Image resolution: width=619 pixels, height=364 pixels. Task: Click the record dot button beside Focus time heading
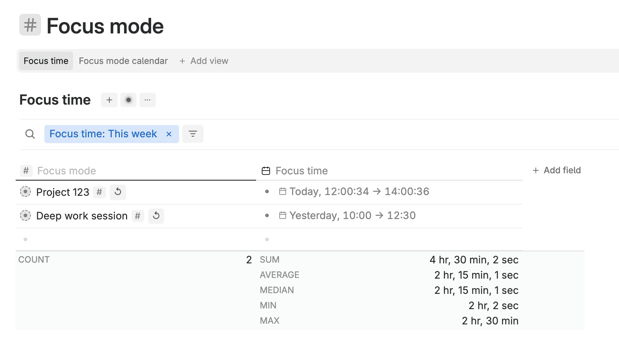128,100
